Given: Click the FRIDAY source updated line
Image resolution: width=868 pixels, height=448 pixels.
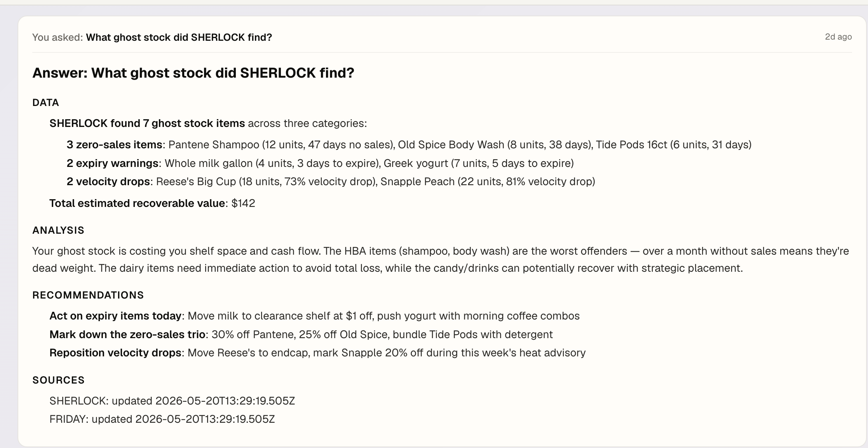Looking at the screenshot, I should [x=162, y=419].
